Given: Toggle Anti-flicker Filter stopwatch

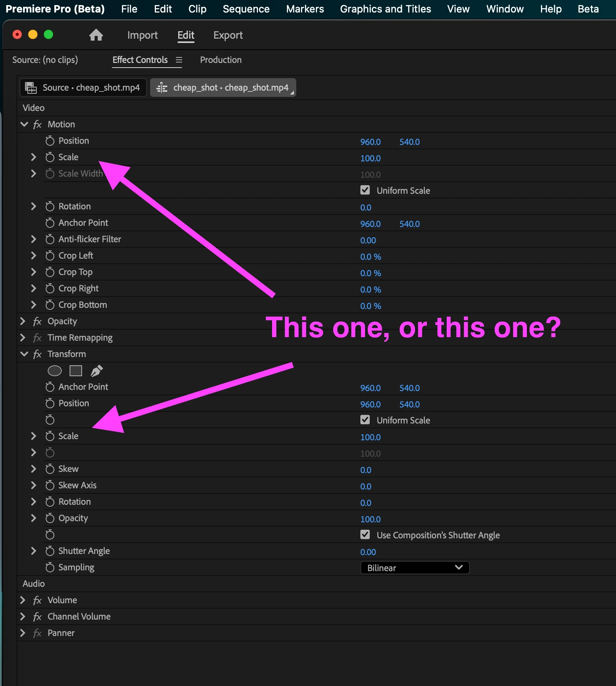Looking at the screenshot, I should click(50, 239).
